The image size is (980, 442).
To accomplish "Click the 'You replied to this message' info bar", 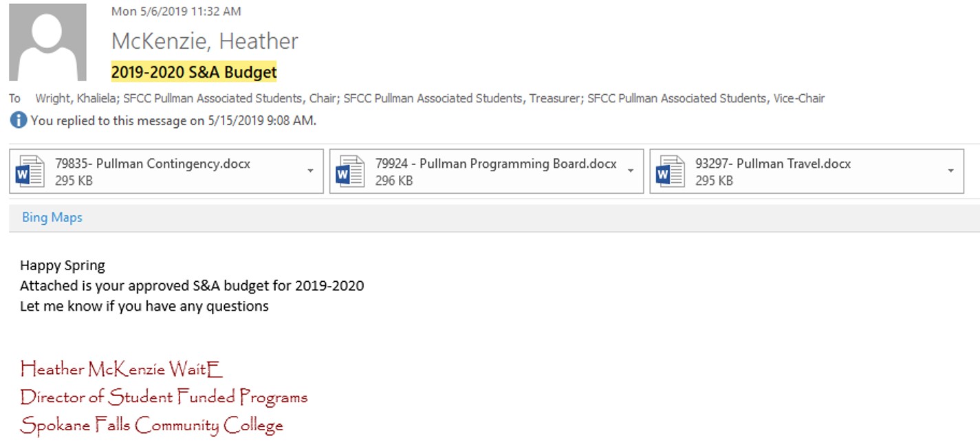I will (164, 120).
